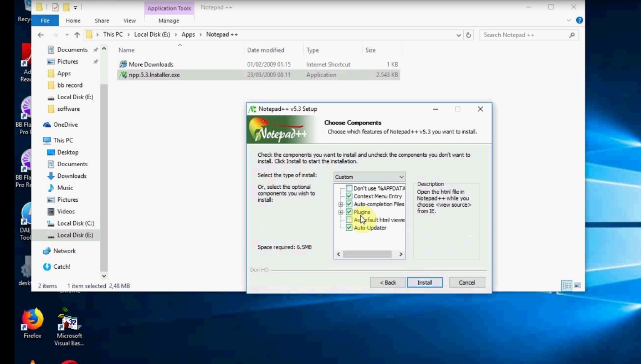Switch to the View ribbon tab
The image size is (641, 364).
pyautogui.click(x=129, y=20)
